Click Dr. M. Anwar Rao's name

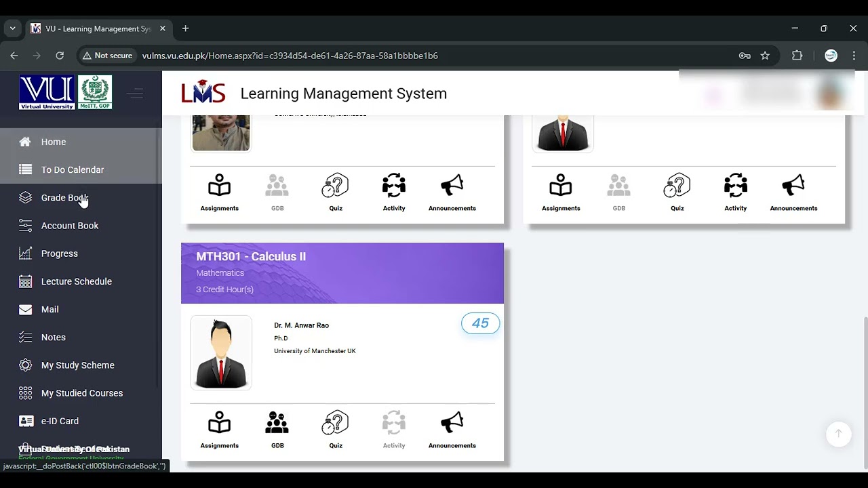click(301, 325)
